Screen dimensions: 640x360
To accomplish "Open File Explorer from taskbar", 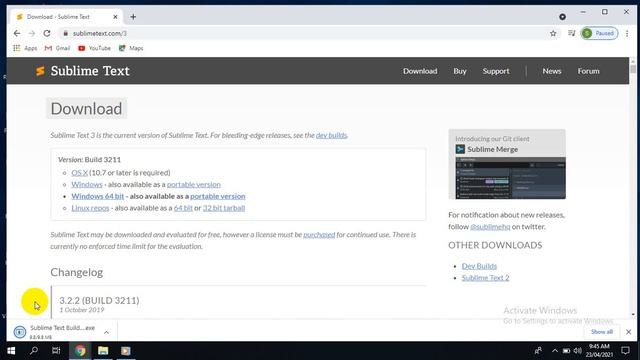I will (x=103, y=351).
